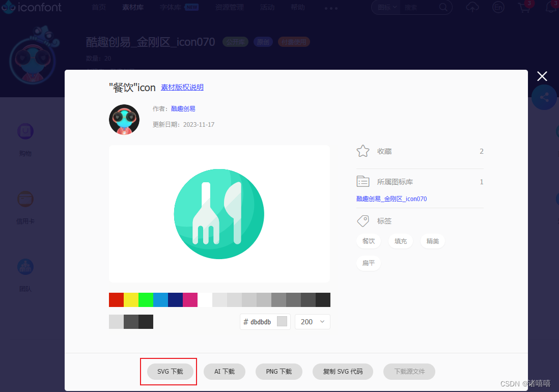The height and width of the screenshot is (392, 559).
Task: Open the 活动 nav item
Action: point(267,7)
